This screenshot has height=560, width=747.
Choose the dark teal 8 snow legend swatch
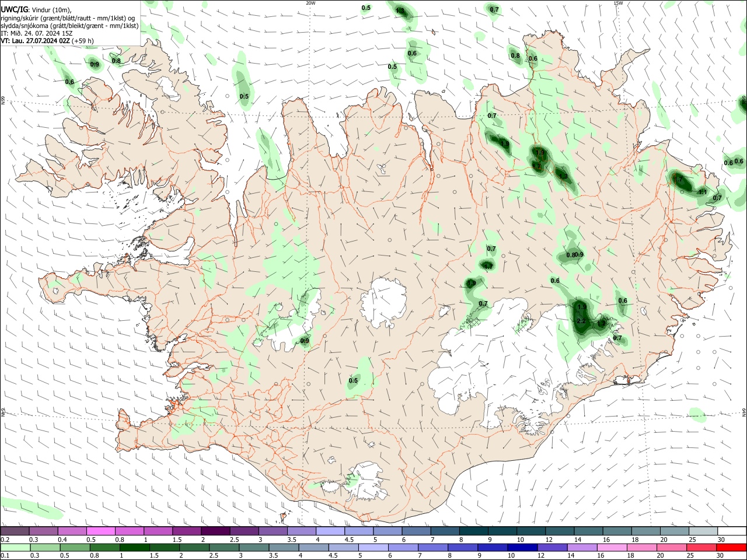tap(473, 531)
